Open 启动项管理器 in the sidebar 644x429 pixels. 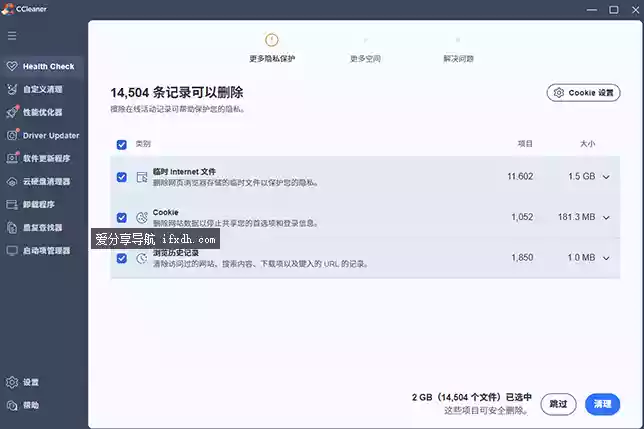click(42, 250)
